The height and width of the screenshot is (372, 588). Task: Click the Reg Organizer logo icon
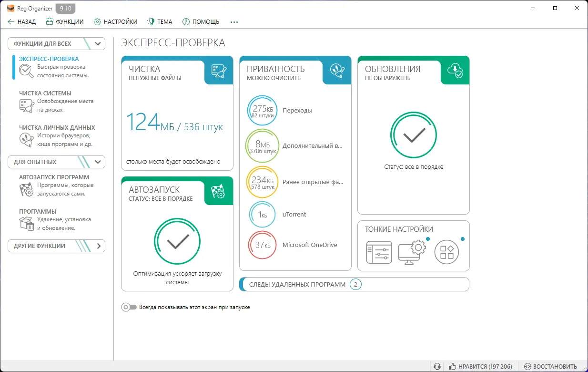11,8
